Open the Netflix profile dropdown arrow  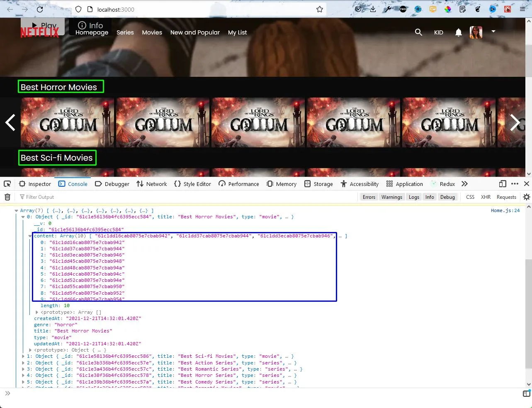(x=493, y=31)
